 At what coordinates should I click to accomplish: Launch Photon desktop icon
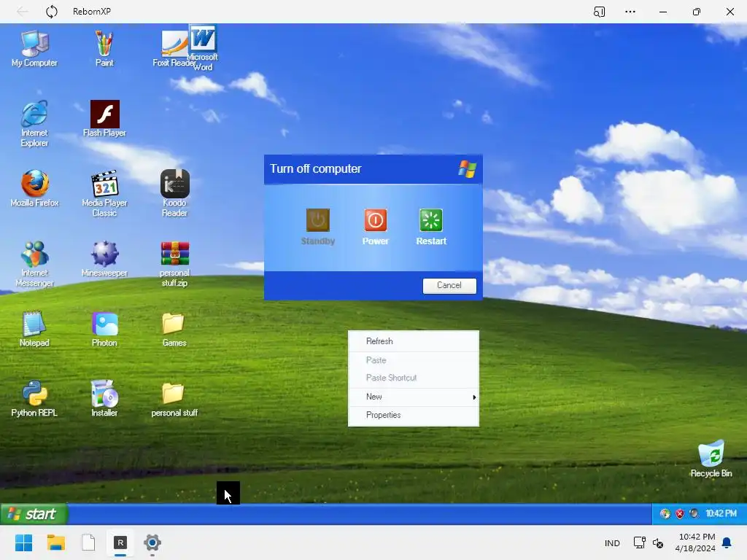point(104,329)
